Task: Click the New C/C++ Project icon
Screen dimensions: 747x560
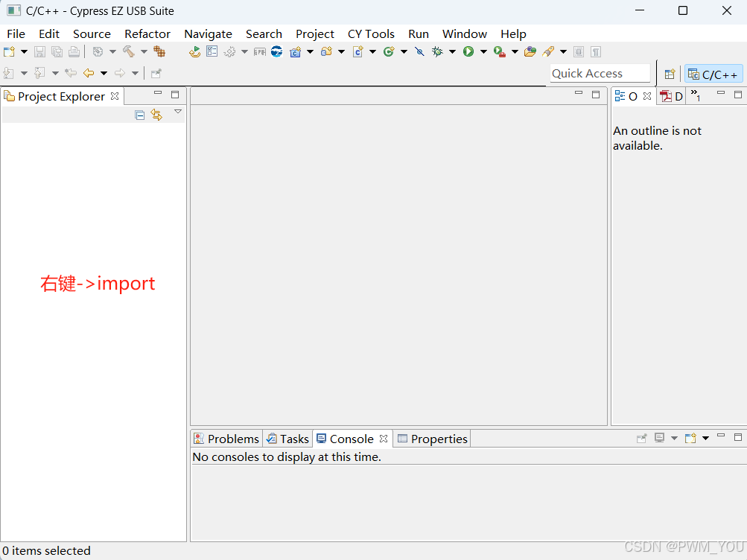Action: tap(296, 51)
